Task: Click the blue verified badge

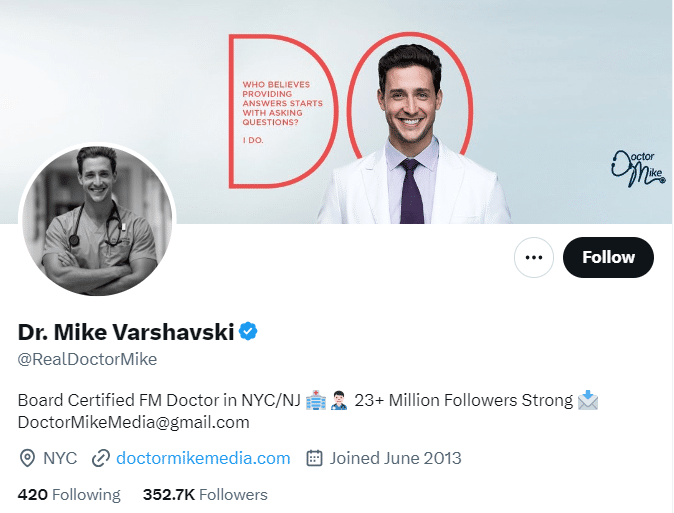Action: point(249,331)
